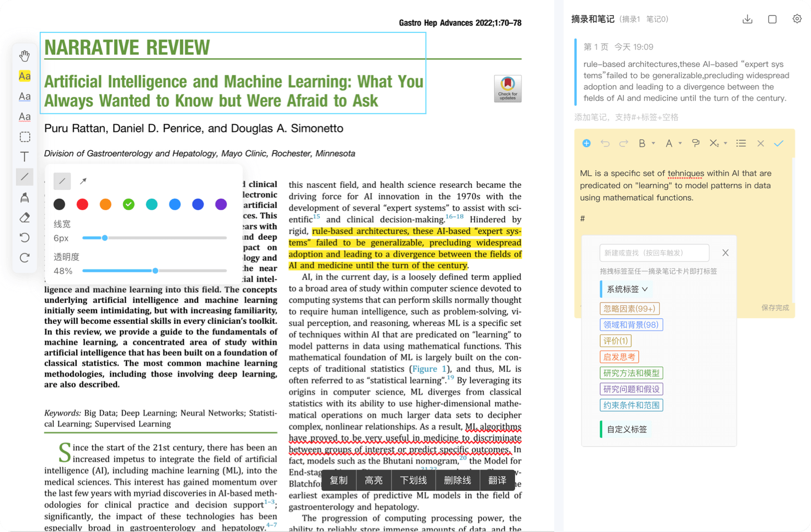Viewport: 811px width, 532px height.
Task: Click the 保存完成 status text
Action: pos(775,308)
